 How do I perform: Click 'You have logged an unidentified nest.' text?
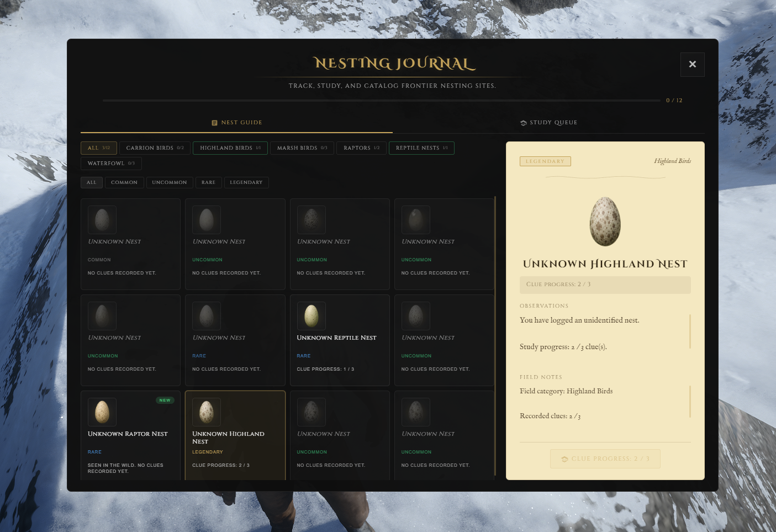579,320
